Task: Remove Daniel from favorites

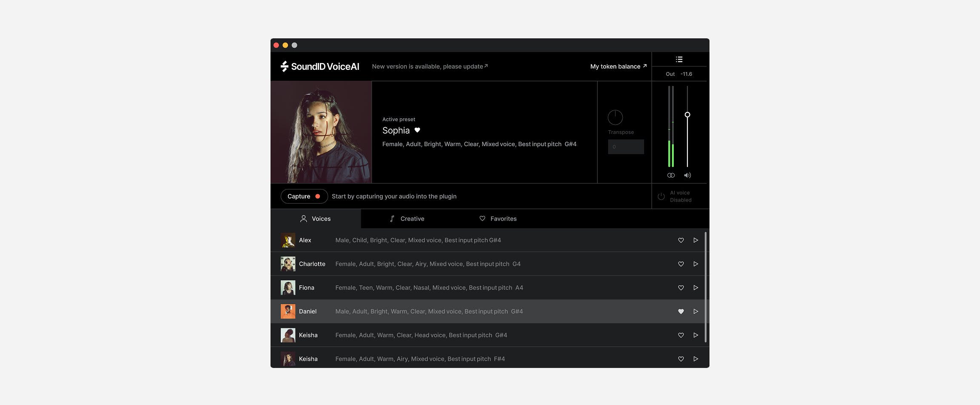Action: click(681, 311)
